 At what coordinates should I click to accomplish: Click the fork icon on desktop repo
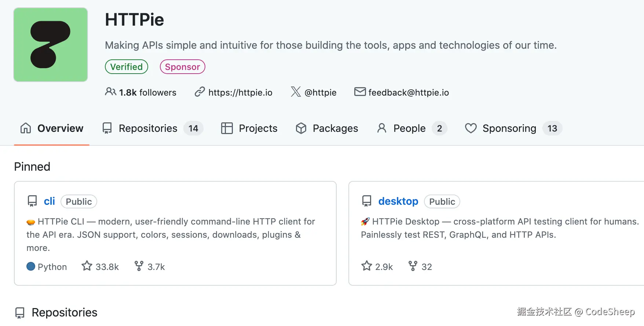[413, 266]
